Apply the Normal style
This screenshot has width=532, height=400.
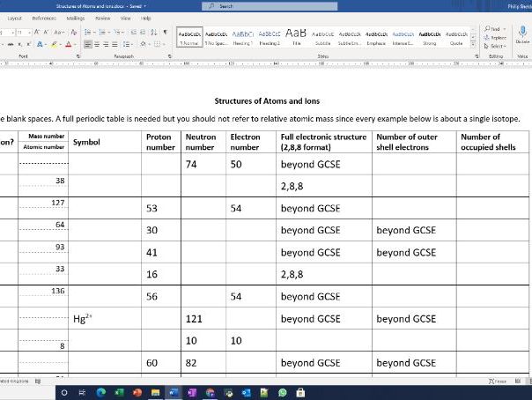(189, 37)
